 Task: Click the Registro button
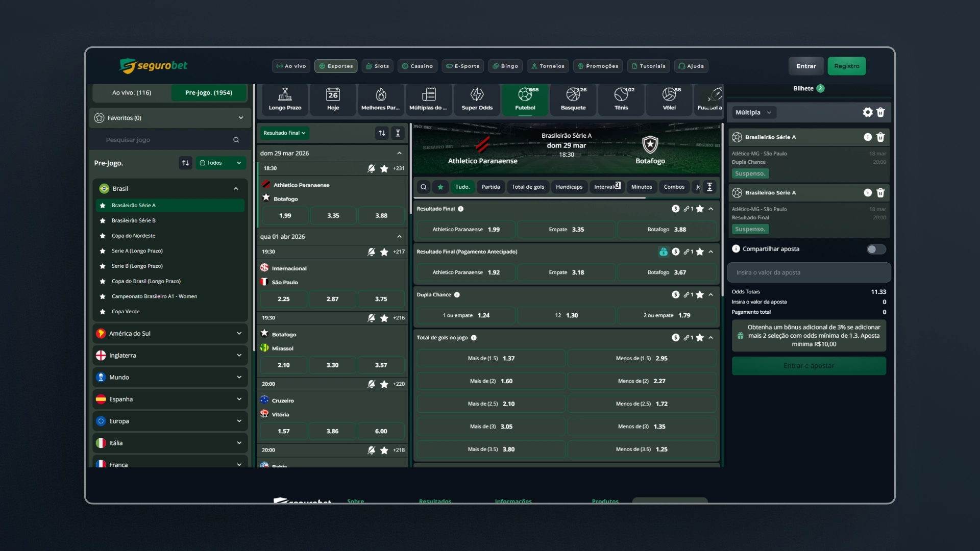point(846,66)
